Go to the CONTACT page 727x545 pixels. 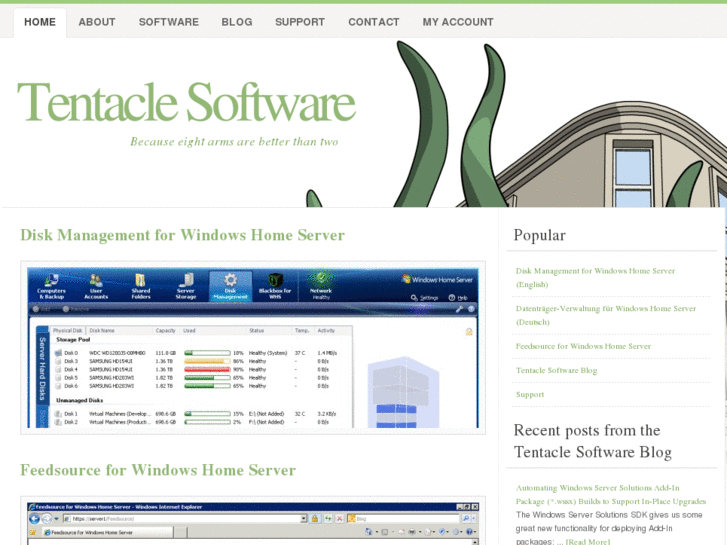coord(374,22)
